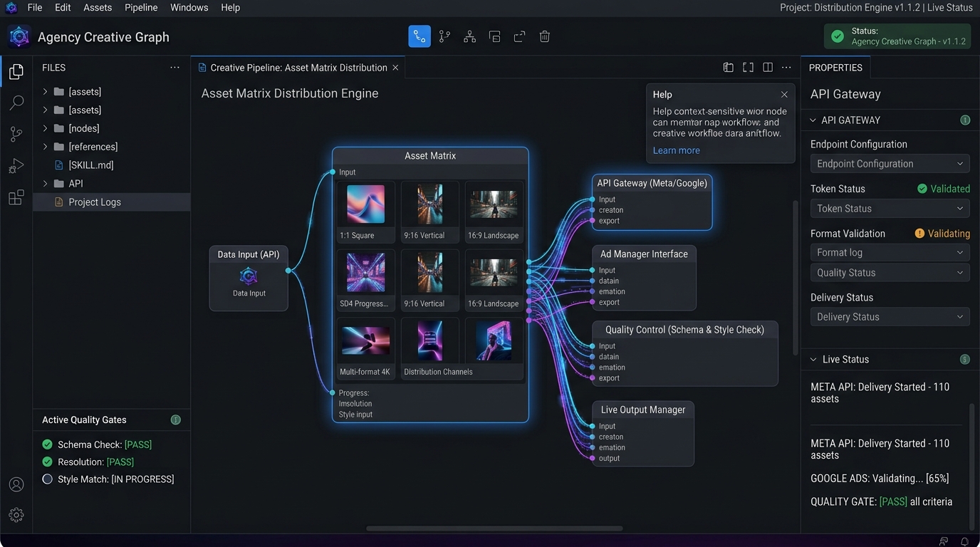Open the Token Status dropdown
The image size is (980, 547).
(x=890, y=209)
